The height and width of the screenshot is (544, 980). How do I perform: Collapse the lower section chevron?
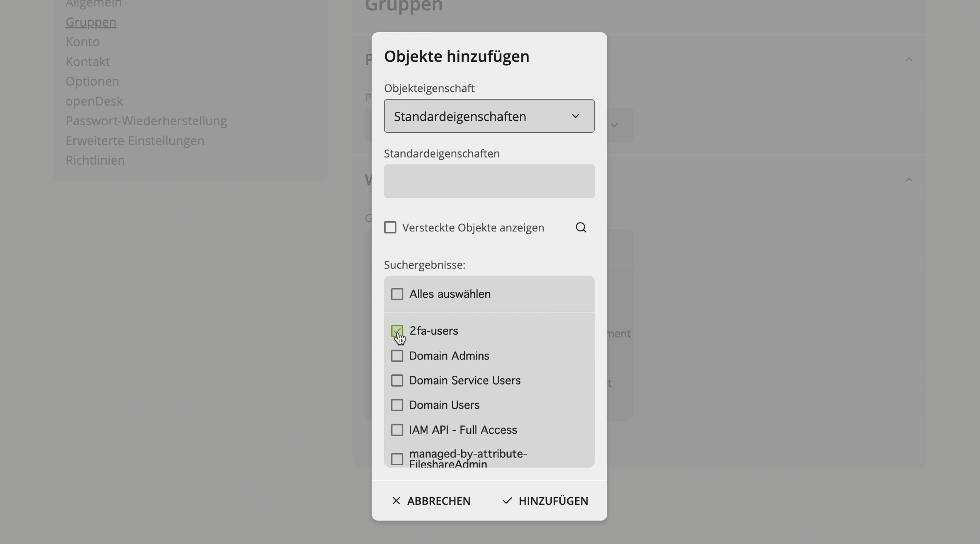[909, 180]
